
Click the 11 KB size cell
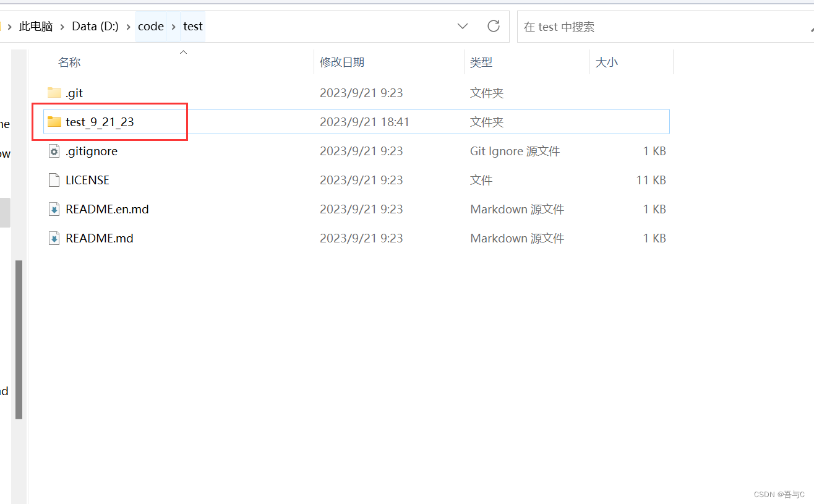point(651,180)
